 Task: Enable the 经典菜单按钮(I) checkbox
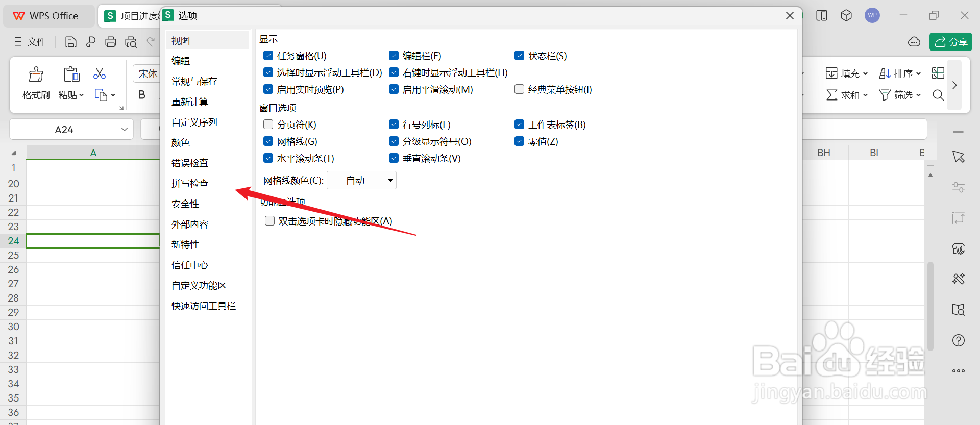[519, 89]
